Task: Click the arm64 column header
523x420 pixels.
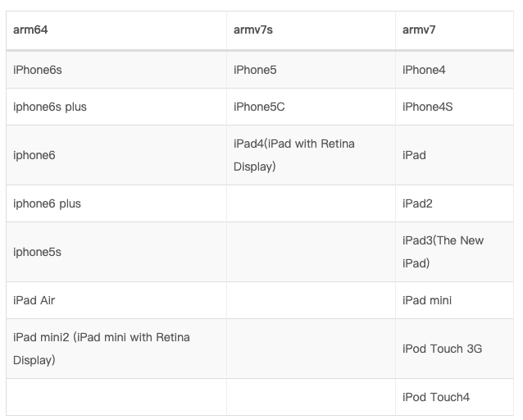Action: (x=116, y=30)
